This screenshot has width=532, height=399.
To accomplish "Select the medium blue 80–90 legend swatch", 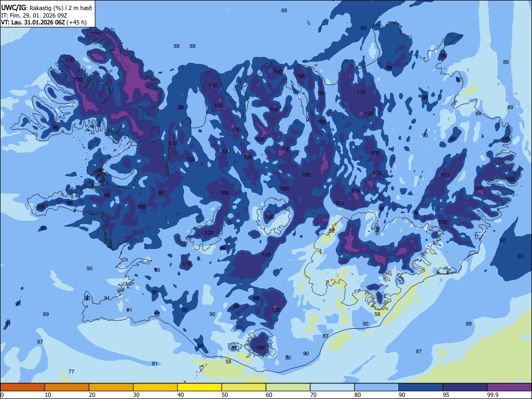I will 377,387.
